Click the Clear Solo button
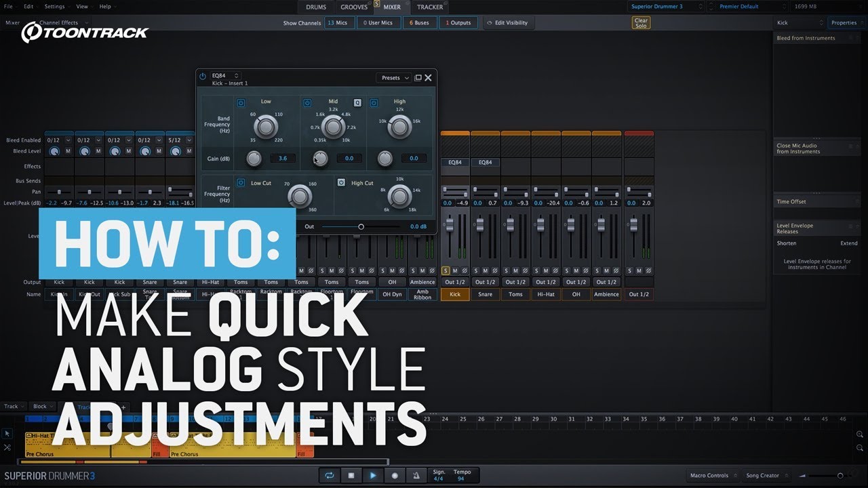The width and height of the screenshot is (868, 488). click(641, 23)
